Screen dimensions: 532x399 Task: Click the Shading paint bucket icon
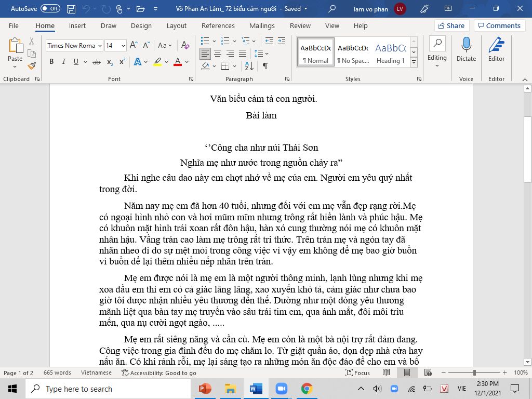tap(205, 65)
